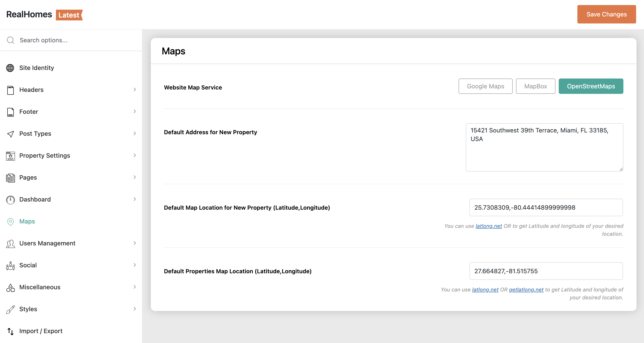
Task: Open the Footer menu item
Action: click(x=29, y=112)
